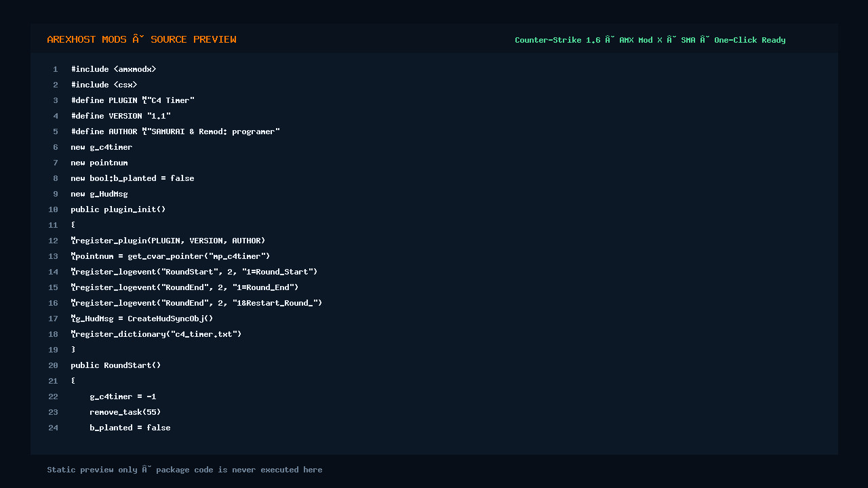The width and height of the screenshot is (868, 488).
Task: Click line number 24 in gutter
Action: [x=53, y=428]
